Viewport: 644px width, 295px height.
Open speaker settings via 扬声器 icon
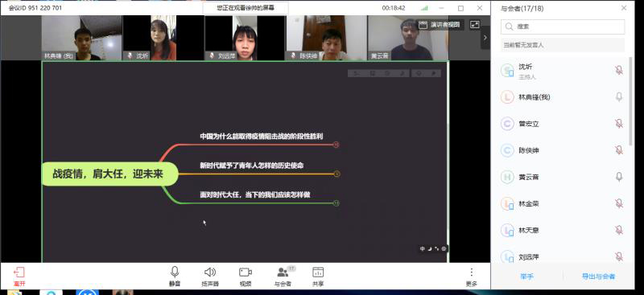(210, 276)
